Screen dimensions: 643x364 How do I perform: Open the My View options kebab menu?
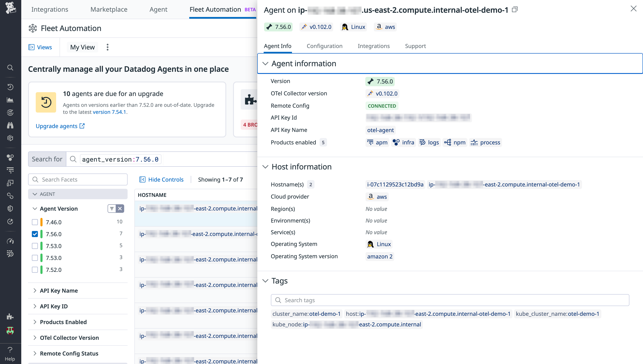click(x=108, y=47)
